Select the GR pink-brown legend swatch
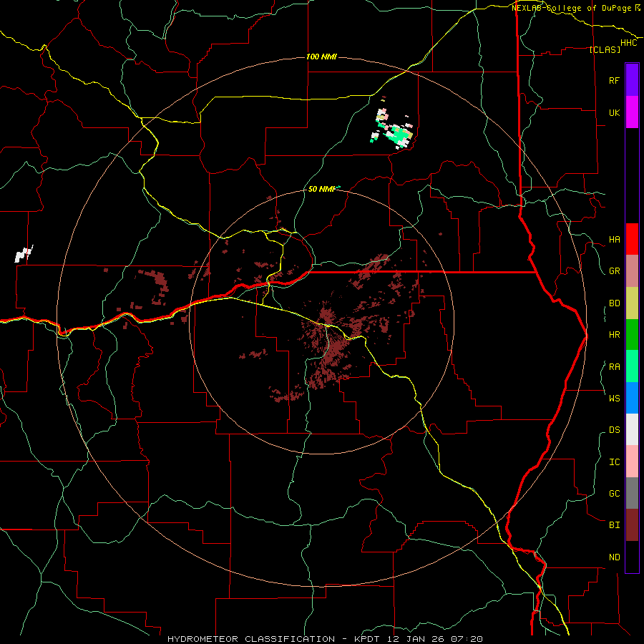The height and width of the screenshot is (644, 644). pyautogui.click(x=632, y=271)
